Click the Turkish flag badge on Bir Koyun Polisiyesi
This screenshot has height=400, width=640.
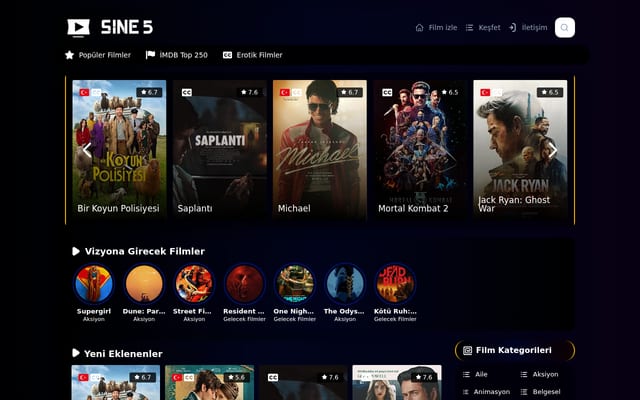[84, 93]
